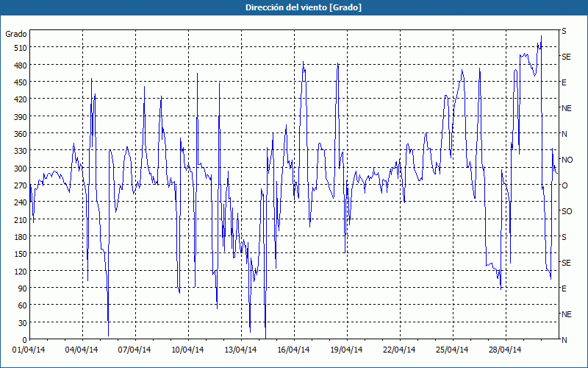The width and height of the screenshot is (588, 368).
Task: Pick the 90 y-axis tick label
Action: 23,289
